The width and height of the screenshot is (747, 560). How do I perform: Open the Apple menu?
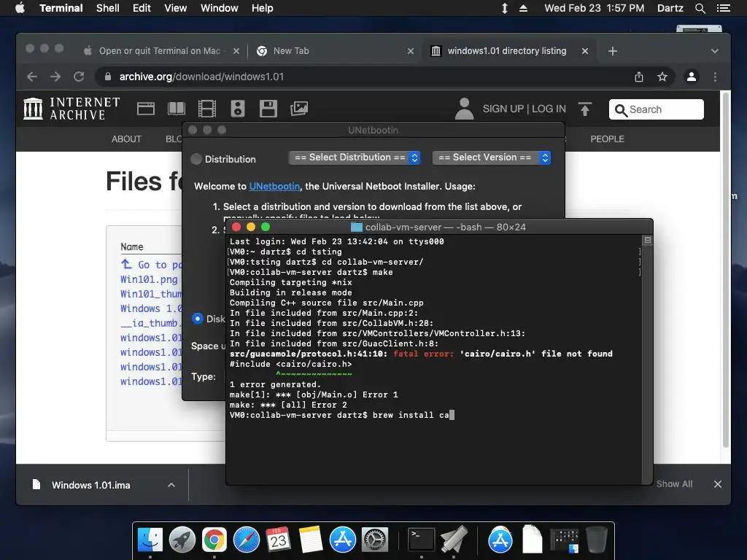point(20,8)
